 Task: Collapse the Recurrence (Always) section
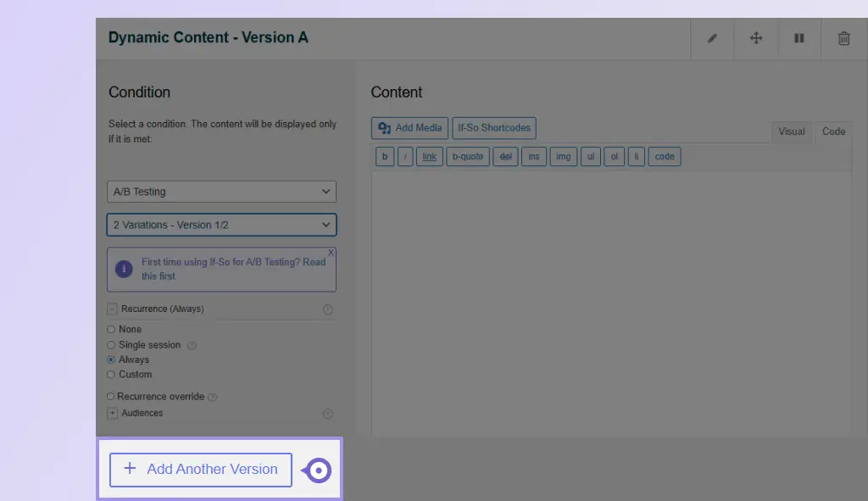[x=113, y=309]
